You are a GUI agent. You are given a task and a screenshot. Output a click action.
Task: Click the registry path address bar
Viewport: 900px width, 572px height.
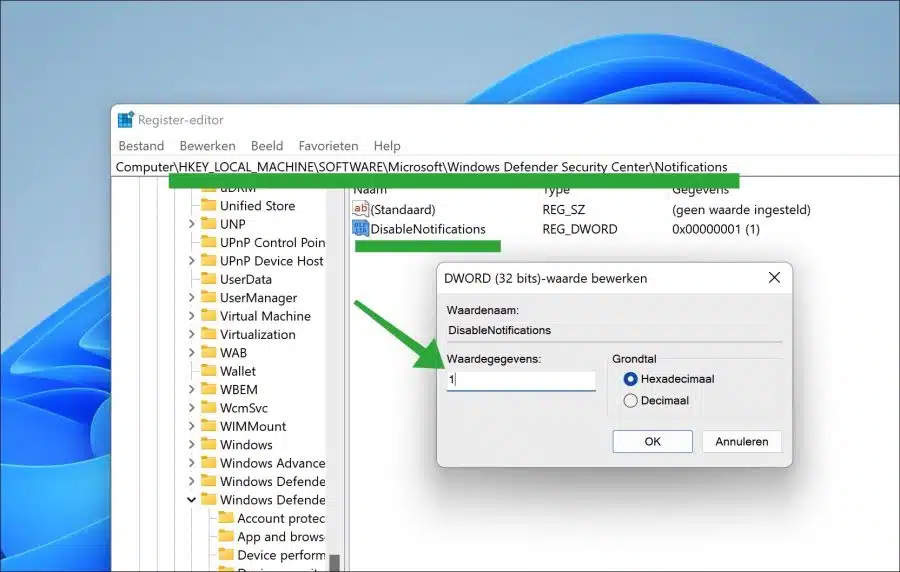click(x=505, y=167)
